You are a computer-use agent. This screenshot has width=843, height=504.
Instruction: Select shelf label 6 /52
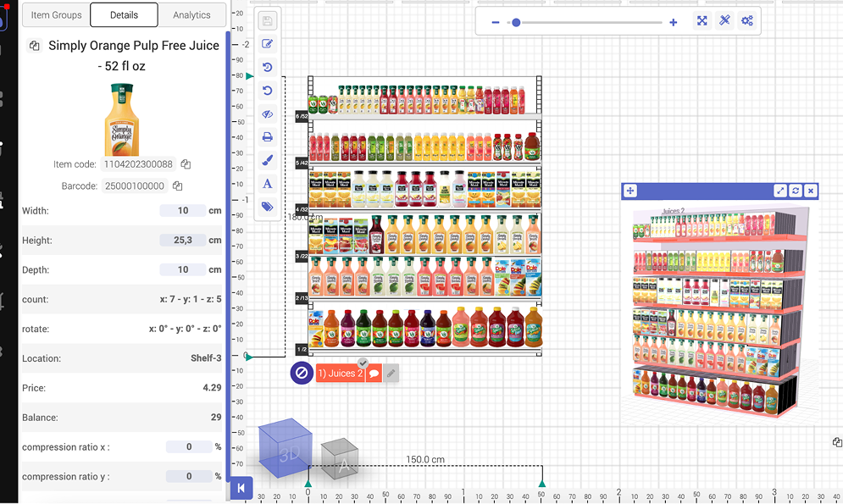pos(302,116)
